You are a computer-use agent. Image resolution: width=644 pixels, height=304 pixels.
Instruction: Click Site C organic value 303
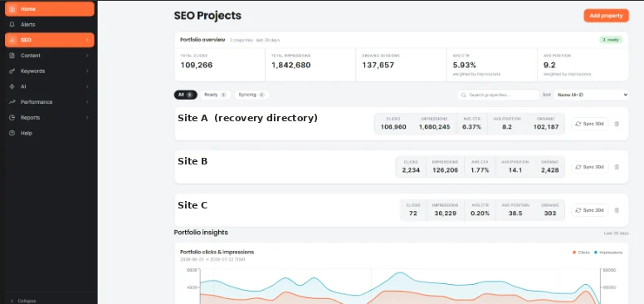coord(550,213)
